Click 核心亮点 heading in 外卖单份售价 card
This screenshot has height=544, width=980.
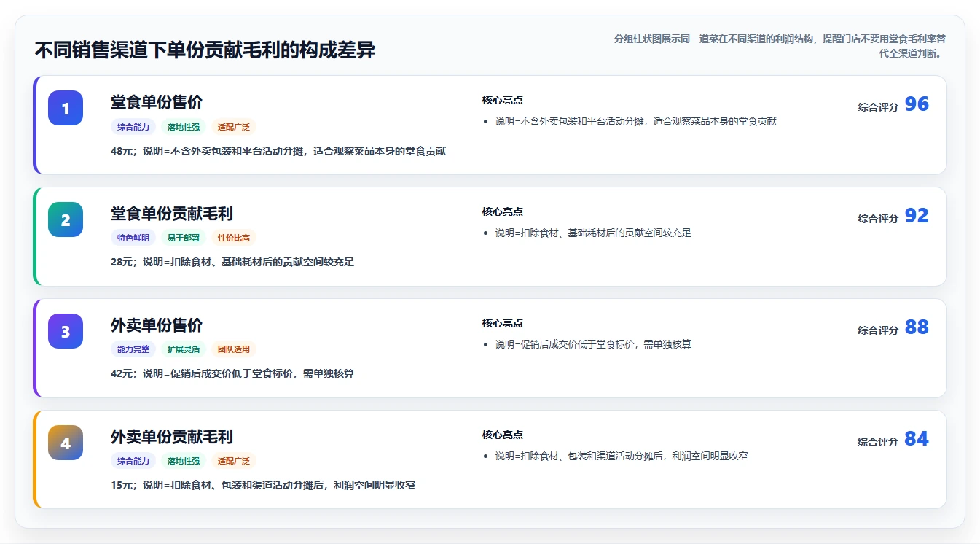click(503, 323)
